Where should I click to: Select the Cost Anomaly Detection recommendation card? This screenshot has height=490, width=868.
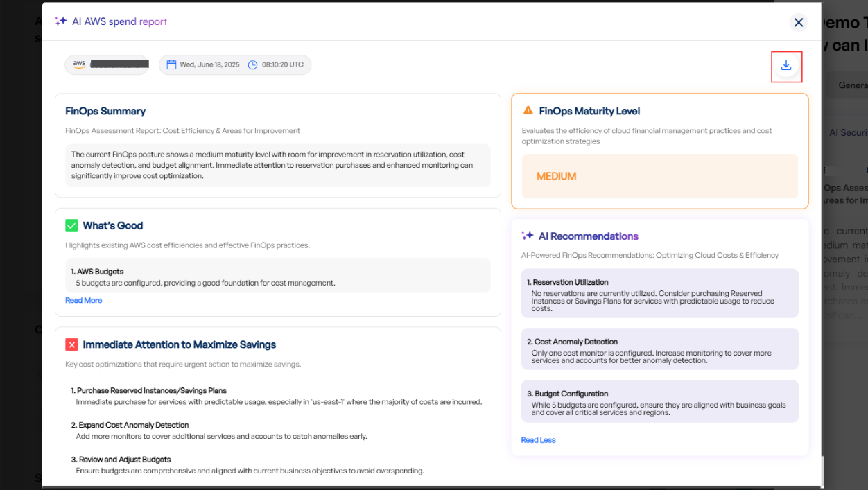click(x=659, y=349)
